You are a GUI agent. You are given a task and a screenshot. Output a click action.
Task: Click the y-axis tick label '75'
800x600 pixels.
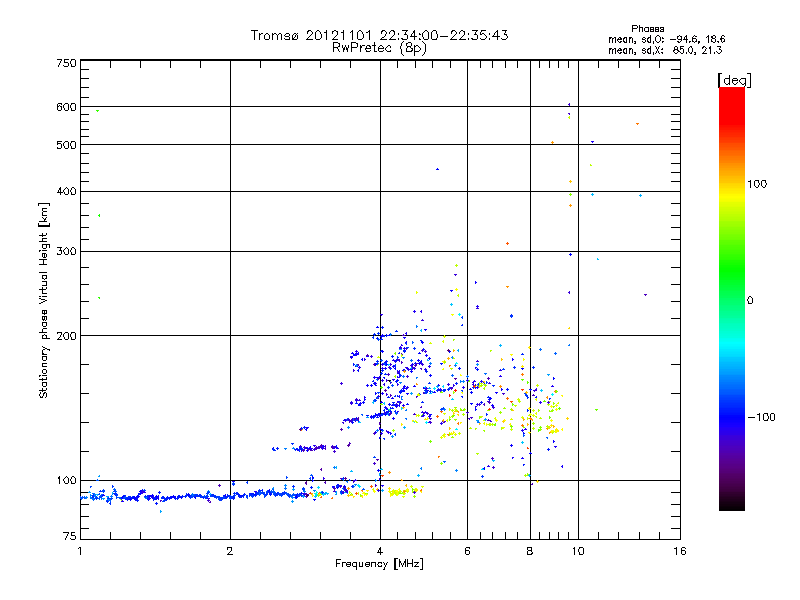[70, 536]
